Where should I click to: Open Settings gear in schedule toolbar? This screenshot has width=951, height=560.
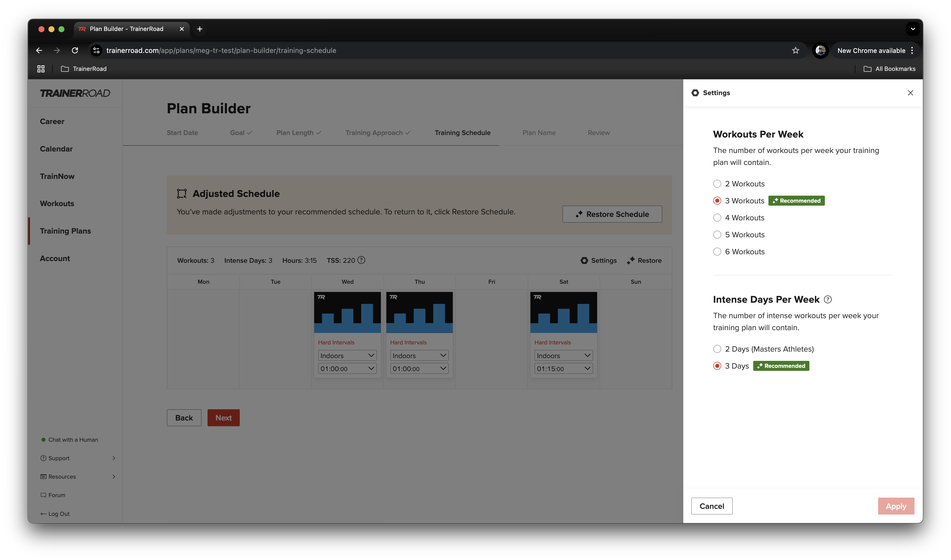pyautogui.click(x=598, y=260)
